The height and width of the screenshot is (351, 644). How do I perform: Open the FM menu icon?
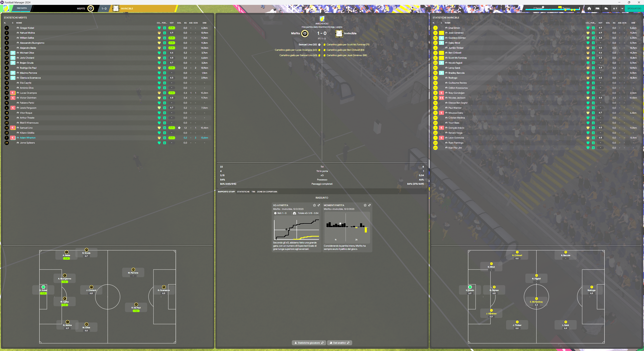597,8
